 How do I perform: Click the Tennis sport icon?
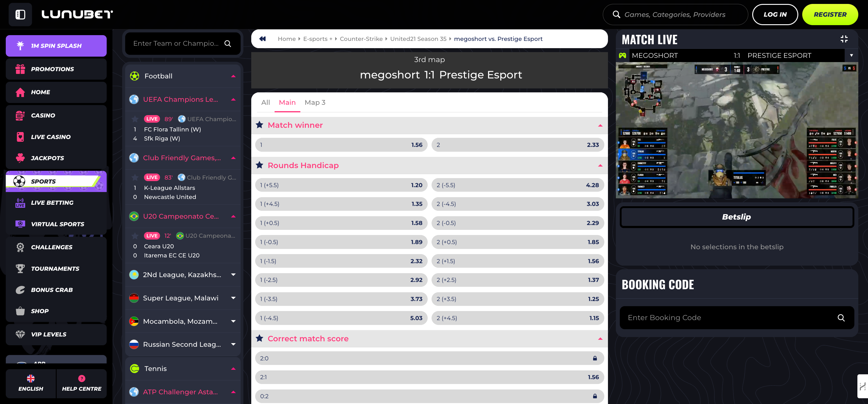click(x=135, y=369)
